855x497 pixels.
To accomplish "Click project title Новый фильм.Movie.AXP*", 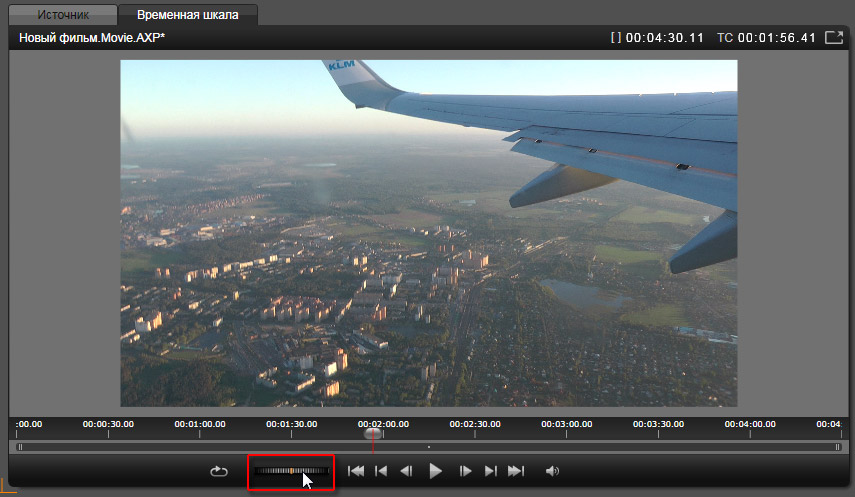I will 92,38.
